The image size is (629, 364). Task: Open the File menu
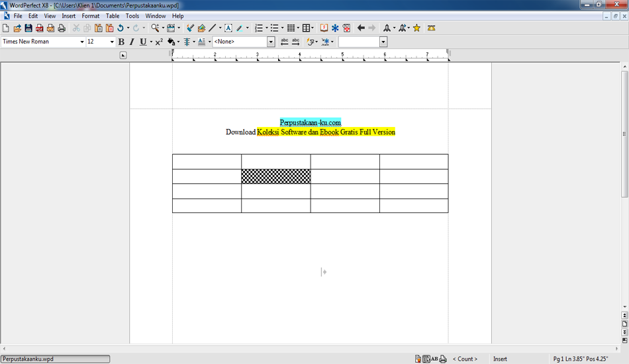pyautogui.click(x=18, y=16)
